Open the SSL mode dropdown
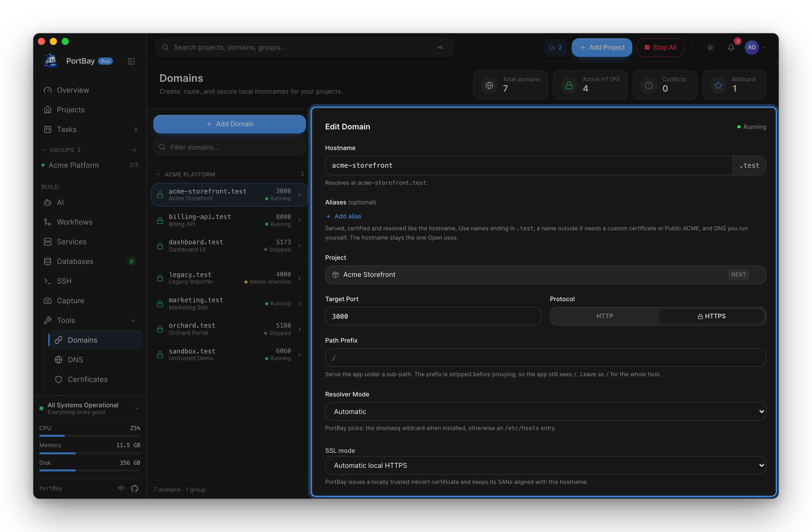This screenshot has height=532, width=812. pyautogui.click(x=545, y=466)
